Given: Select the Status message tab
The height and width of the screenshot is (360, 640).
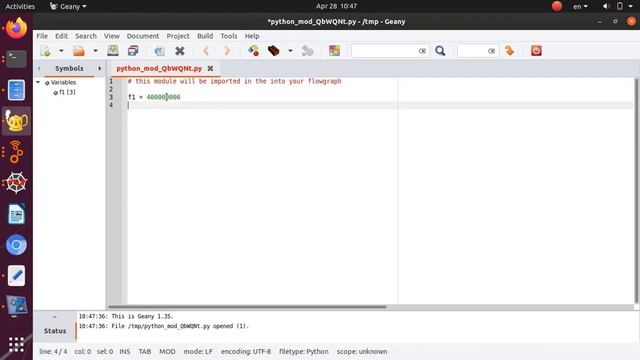Looking at the screenshot, I should click(55, 331).
